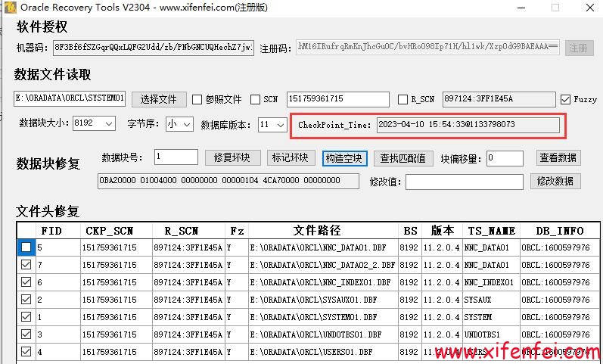Screen dimensions: 603x364
Task: Click the TS_NAME column header
Action: coord(492,231)
